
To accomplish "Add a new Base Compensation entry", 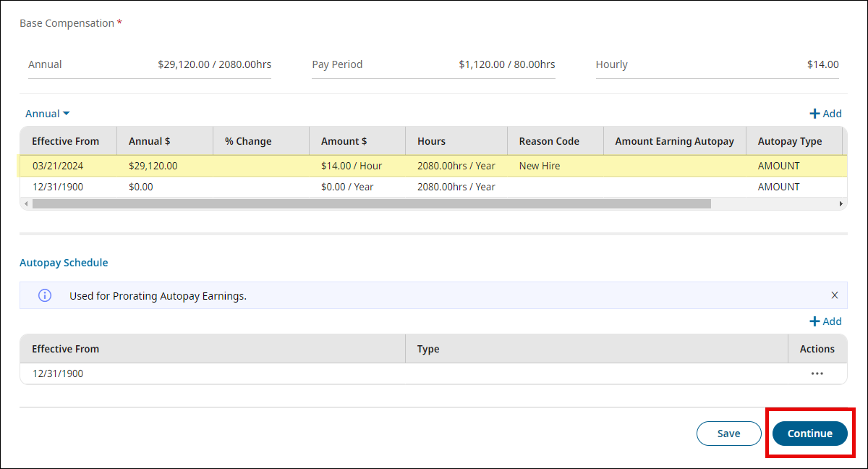I will [825, 114].
